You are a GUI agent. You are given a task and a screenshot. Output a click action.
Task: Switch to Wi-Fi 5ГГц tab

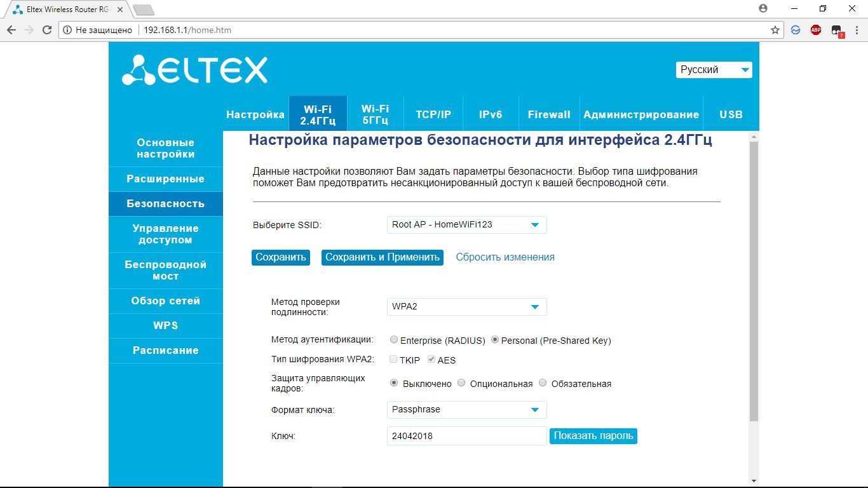(x=376, y=115)
